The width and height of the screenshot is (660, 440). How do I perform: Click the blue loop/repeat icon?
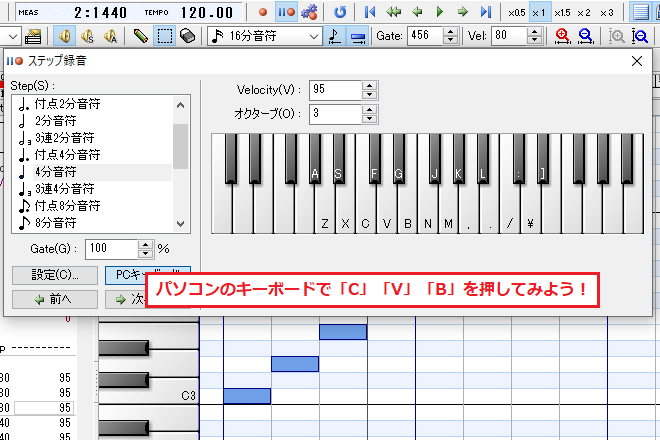coord(340,12)
